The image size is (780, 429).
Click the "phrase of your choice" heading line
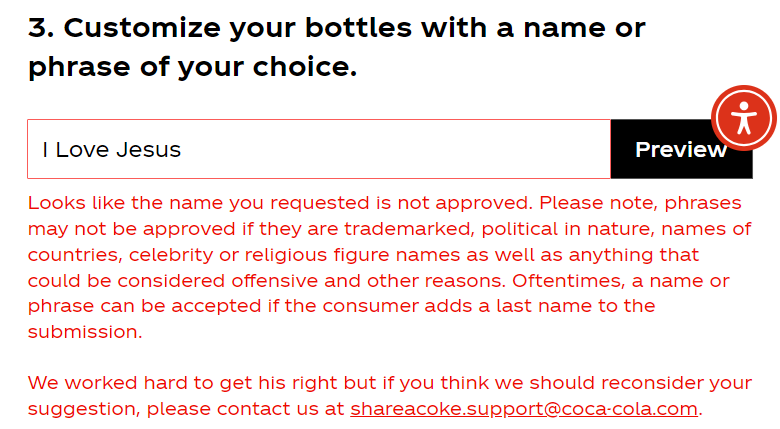[192, 69]
